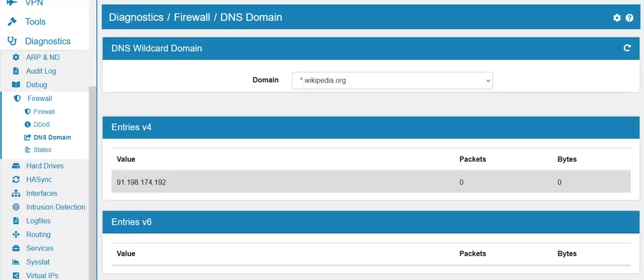This screenshot has height=280, width=644.
Task: Open the Interfaces diagnostics page
Action: 42,193
